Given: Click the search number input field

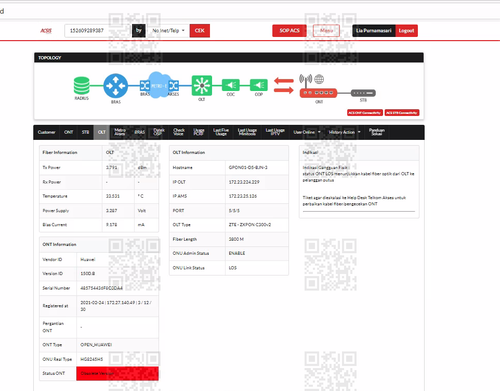Looking at the screenshot, I should point(97,31).
